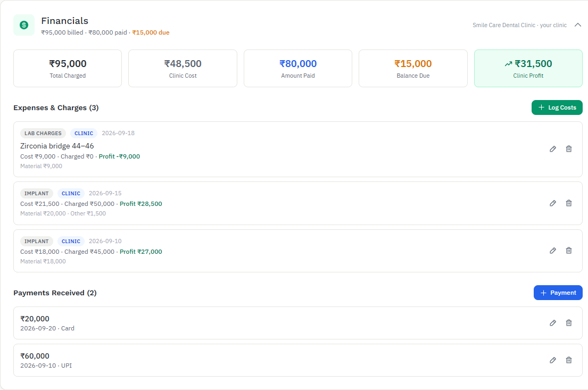Screen dimensions: 588x390
Task: Click the 2026-09-18 expense date
Action: point(118,133)
